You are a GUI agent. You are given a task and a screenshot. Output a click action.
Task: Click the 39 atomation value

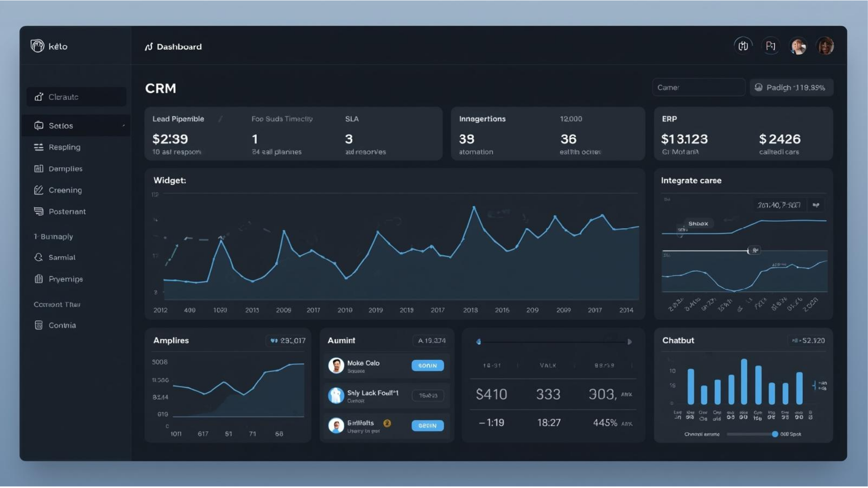[467, 139]
